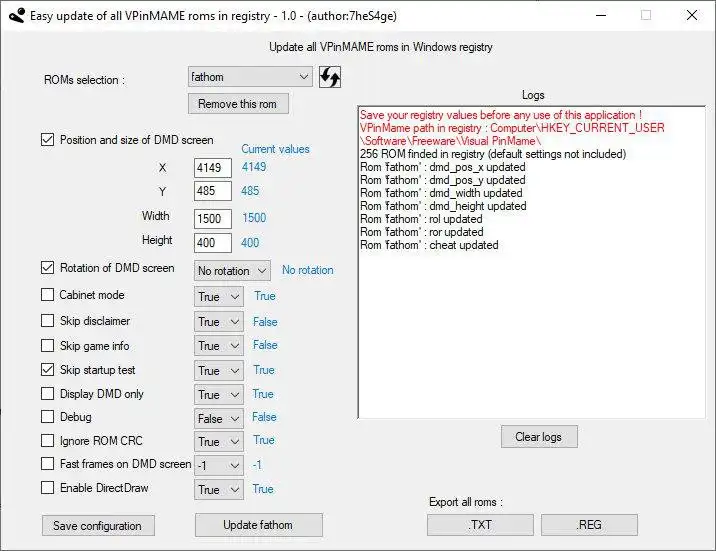
Task: Click '256 ROM finded in registry' log line
Action: tap(493, 154)
